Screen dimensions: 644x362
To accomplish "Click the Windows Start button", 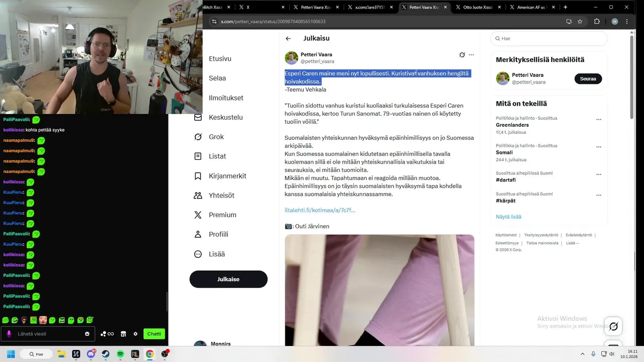I will click(x=11, y=354).
